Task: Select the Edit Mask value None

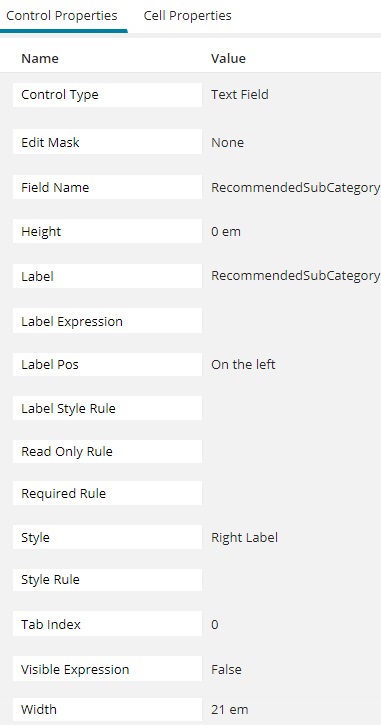Action: pos(227,142)
